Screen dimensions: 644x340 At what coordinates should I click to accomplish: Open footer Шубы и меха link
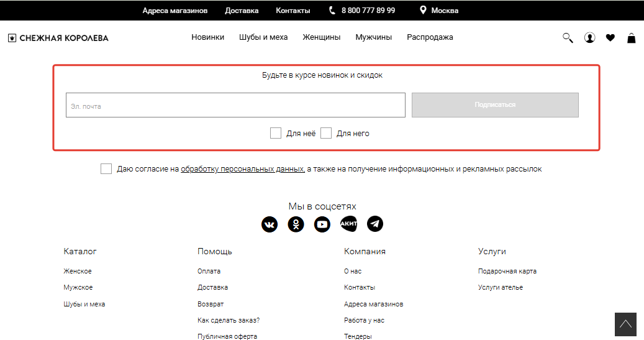[x=84, y=304]
